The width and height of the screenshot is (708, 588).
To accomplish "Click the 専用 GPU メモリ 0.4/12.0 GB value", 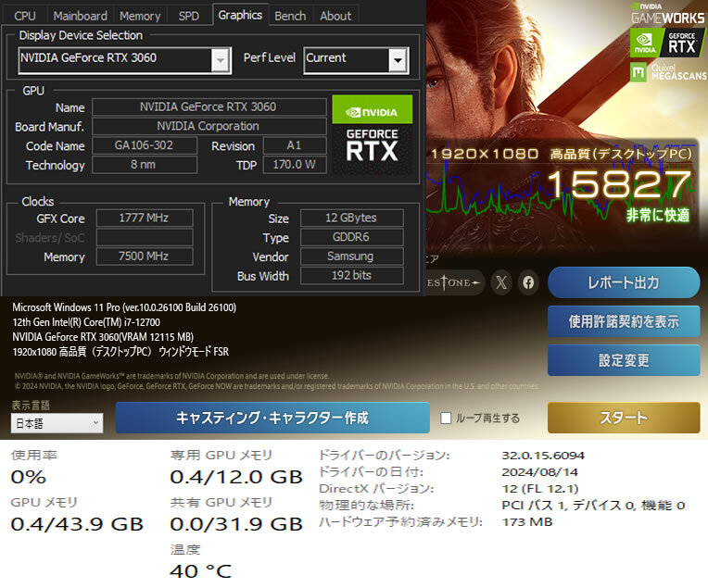I will coord(236,477).
